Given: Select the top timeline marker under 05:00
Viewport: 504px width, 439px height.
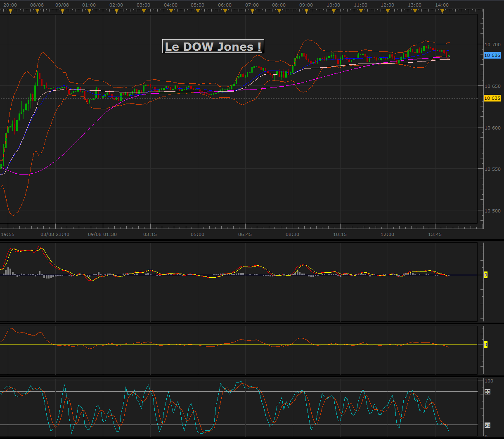Looking at the screenshot, I should (x=198, y=11).
